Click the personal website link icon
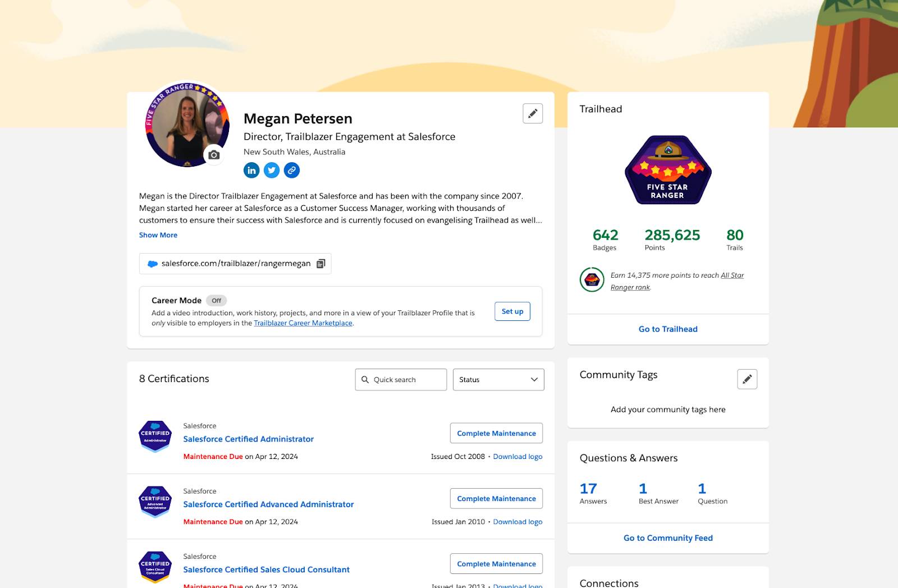The width and height of the screenshot is (898, 588). point(292,170)
